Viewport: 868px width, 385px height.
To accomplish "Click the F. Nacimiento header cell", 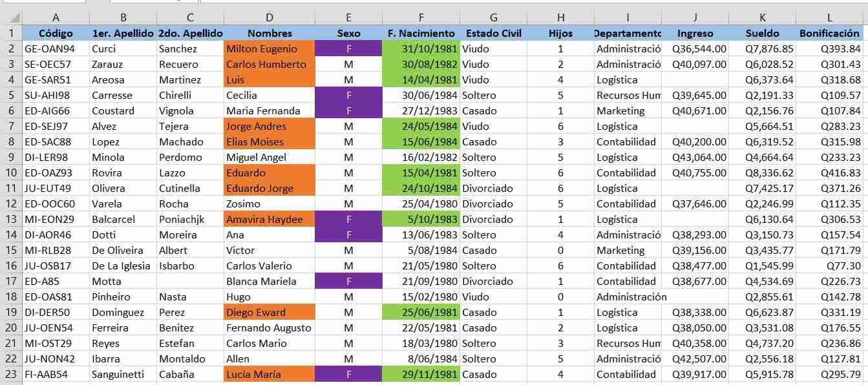I will [x=421, y=33].
